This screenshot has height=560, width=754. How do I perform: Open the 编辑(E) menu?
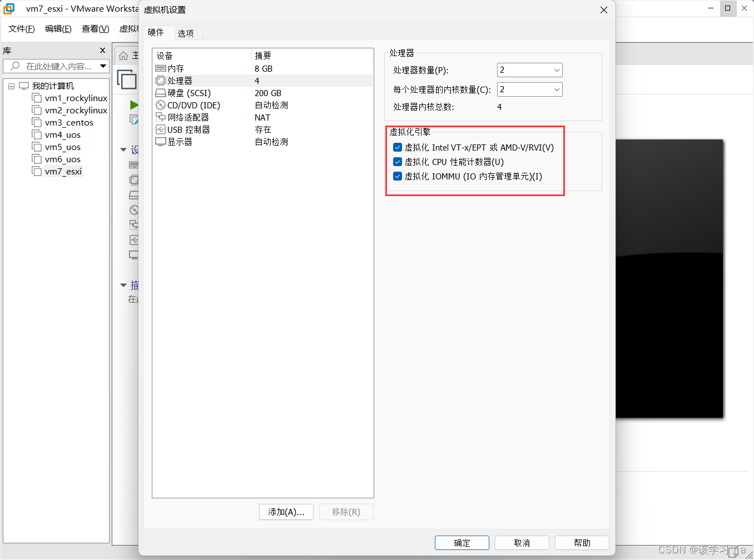[x=58, y=29]
